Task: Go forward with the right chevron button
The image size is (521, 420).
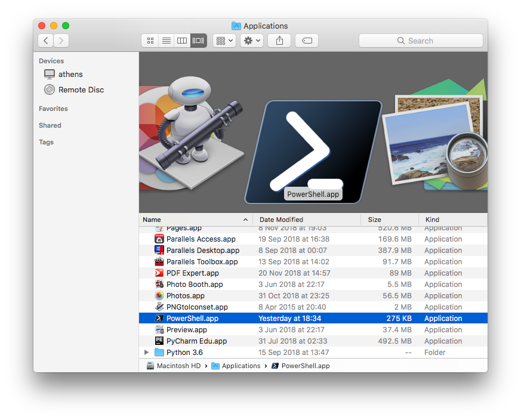Action: pos(61,41)
